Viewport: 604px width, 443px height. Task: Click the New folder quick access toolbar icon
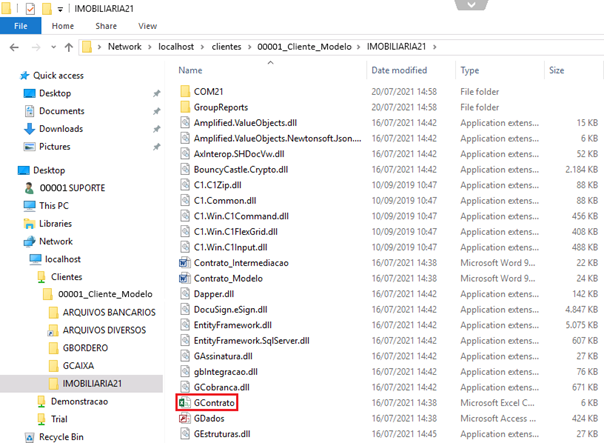point(47,8)
